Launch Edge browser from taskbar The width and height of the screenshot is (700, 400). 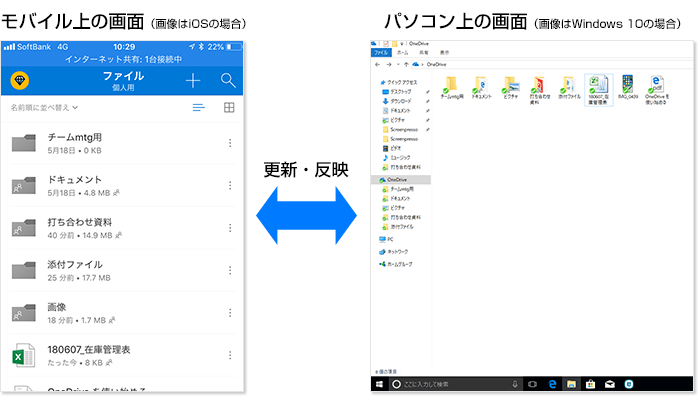pyautogui.click(x=552, y=384)
